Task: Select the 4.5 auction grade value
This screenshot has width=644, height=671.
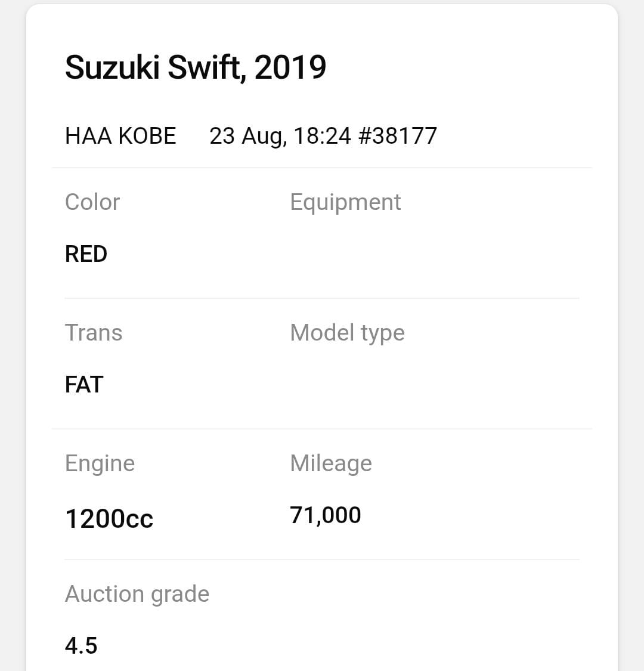Action: 81,646
